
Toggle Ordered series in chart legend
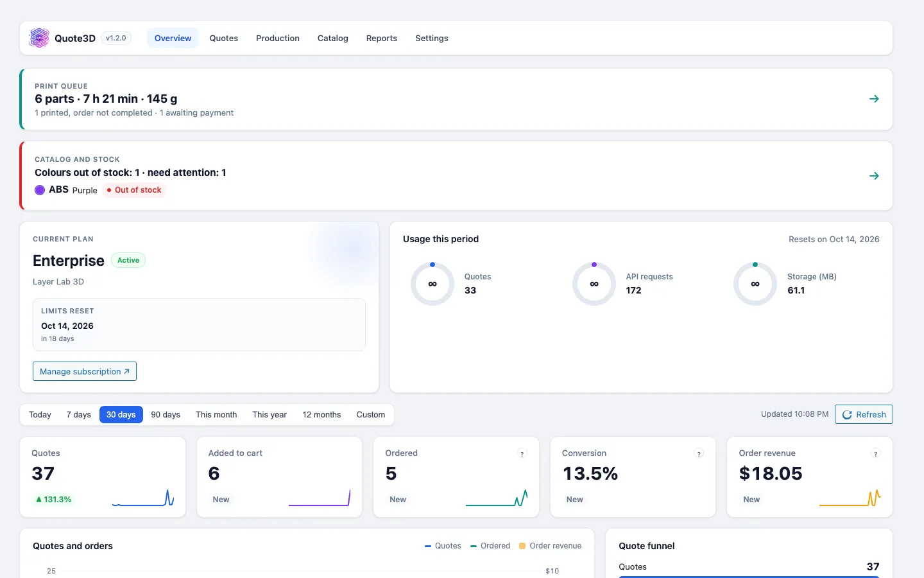490,546
